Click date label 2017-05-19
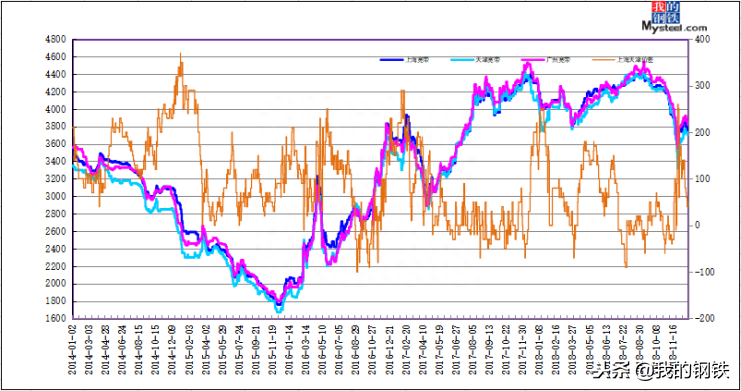Image resolution: width=741 pixels, height=391 pixels. click(439, 349)
